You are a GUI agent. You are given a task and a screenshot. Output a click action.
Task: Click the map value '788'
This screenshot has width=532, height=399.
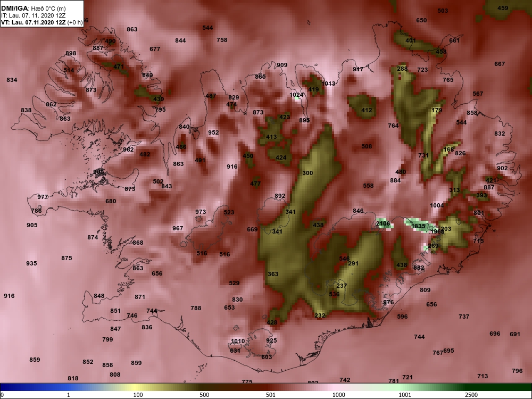(x=196, y=307)
